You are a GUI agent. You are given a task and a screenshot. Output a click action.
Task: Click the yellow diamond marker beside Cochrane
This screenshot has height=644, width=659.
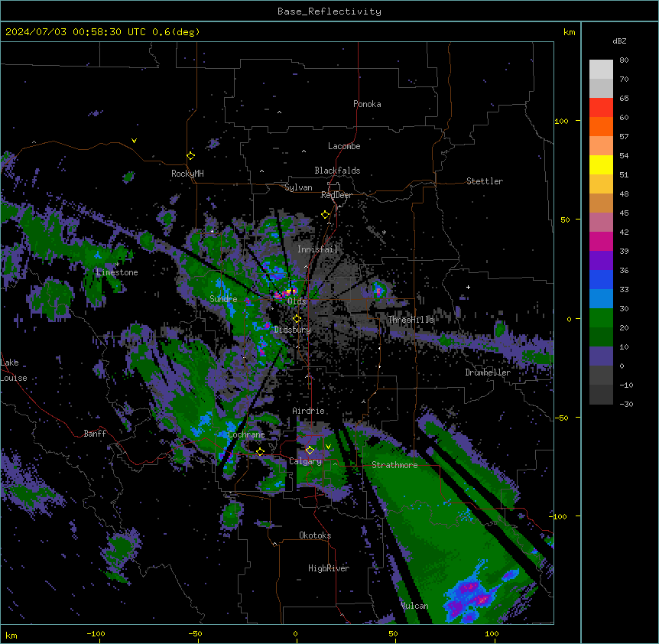[260, 451]
